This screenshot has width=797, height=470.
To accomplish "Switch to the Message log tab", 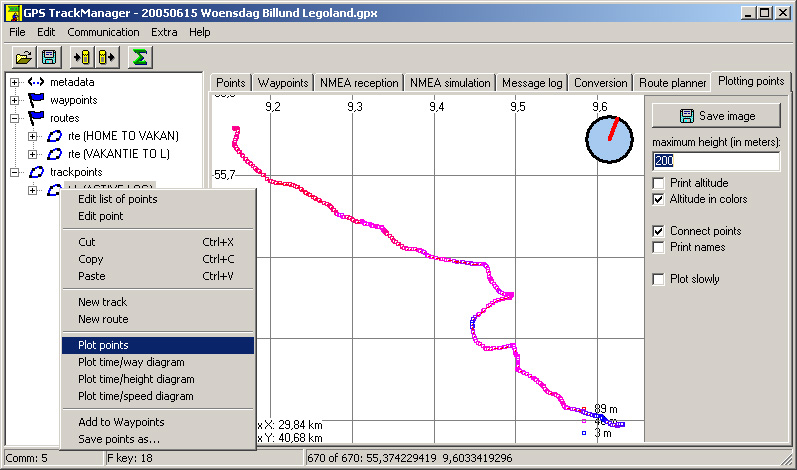I will [532, 83].
